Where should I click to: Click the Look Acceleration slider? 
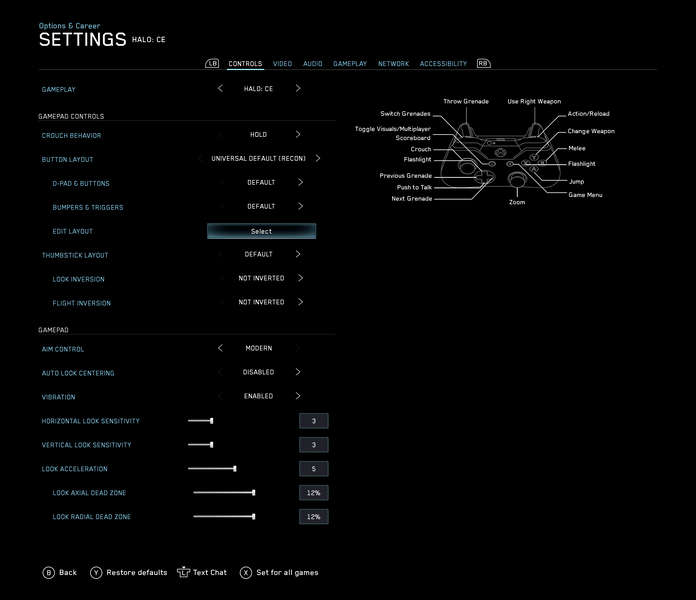212,469
